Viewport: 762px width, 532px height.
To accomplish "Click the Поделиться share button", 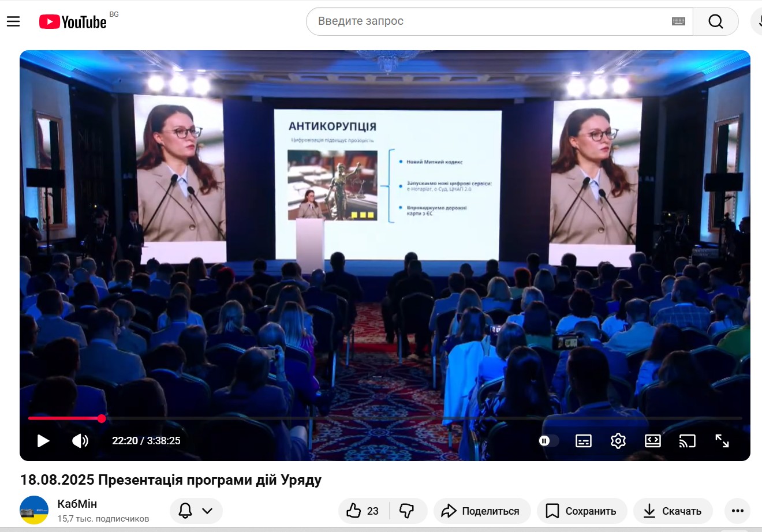I will pyautogui.click(x=481, y=511).
